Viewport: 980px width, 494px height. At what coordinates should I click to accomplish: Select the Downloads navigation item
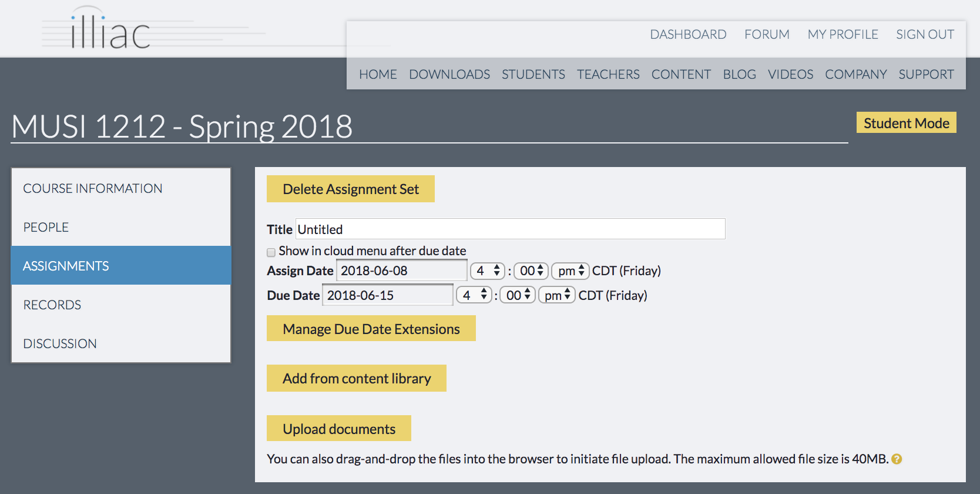tap(449, 74)
